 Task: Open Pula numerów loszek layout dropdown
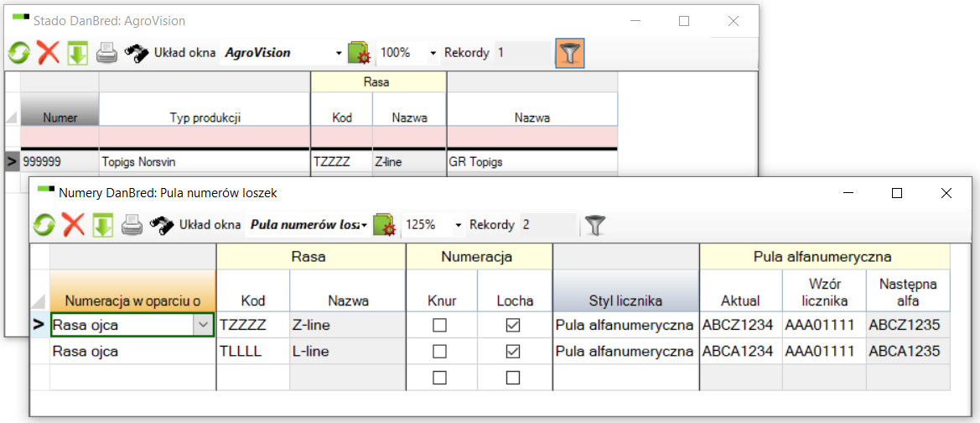tap(365, 225)
